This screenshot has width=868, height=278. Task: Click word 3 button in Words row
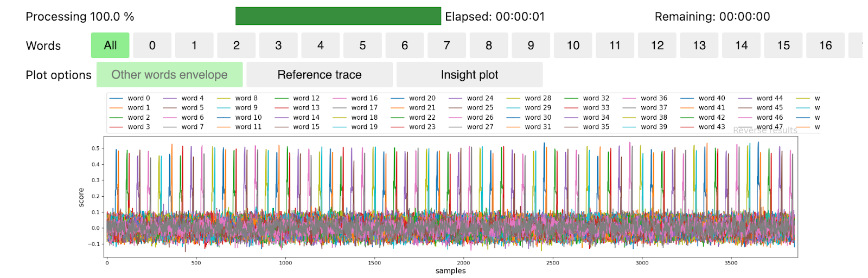tap(278, 46)
